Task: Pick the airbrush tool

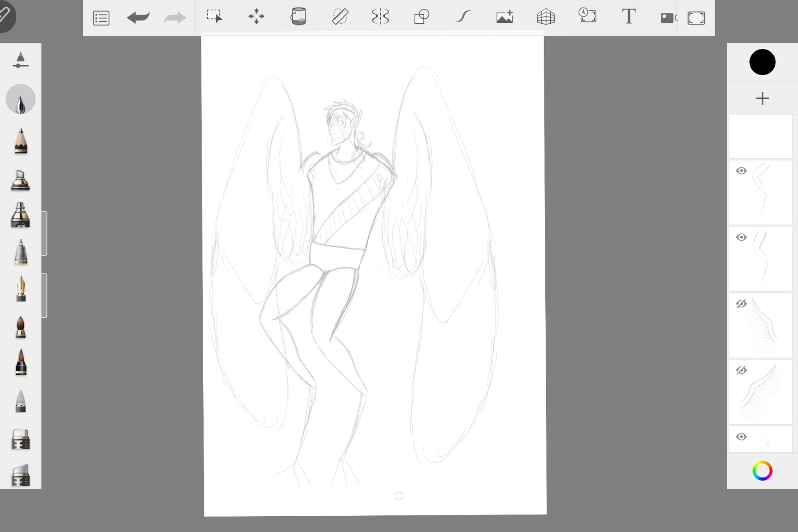Action: pos(20,215)
